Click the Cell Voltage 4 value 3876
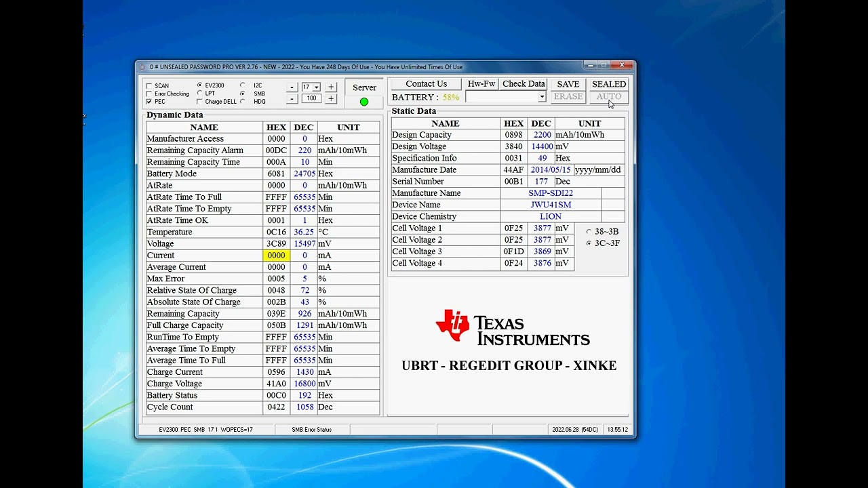The width and height of the screenshot is (868, 488). (x=542, y=263)
